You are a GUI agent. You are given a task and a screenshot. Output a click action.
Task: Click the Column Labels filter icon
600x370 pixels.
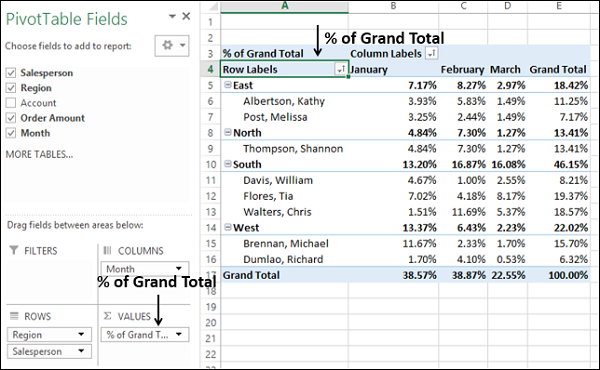pyautogui.click(x=432, y=54)
